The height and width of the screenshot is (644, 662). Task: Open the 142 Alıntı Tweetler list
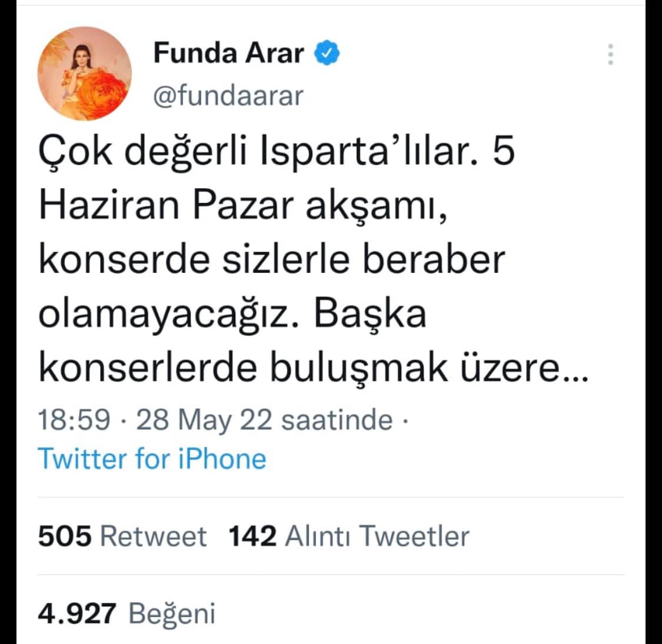[349, 536]
